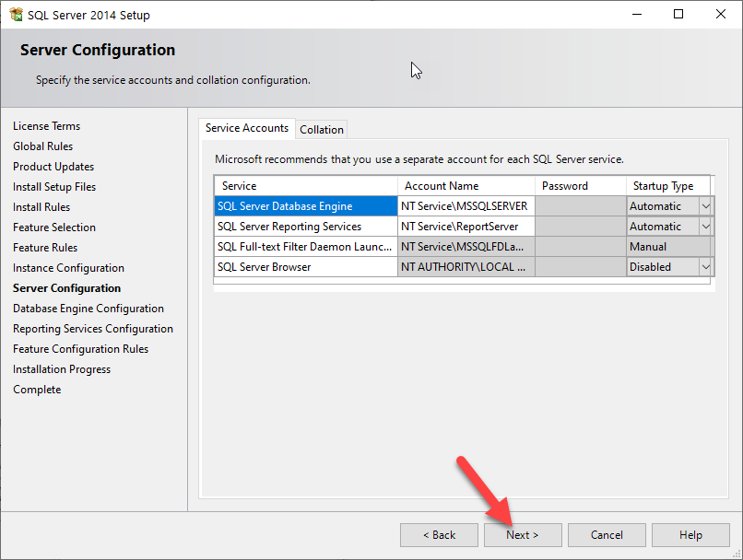Click Complete in the steps list
Screen dimensions: 743x560
tap(37, 390)
